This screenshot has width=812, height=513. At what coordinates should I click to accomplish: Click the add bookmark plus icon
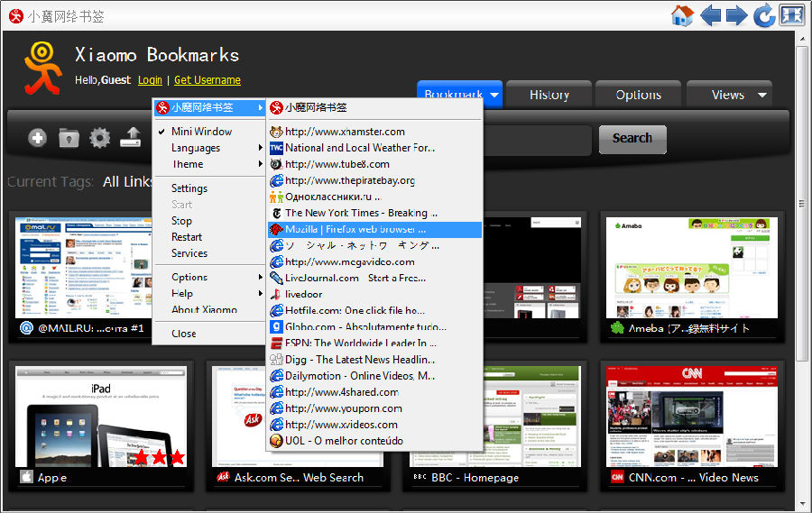(x=37, y=138)
